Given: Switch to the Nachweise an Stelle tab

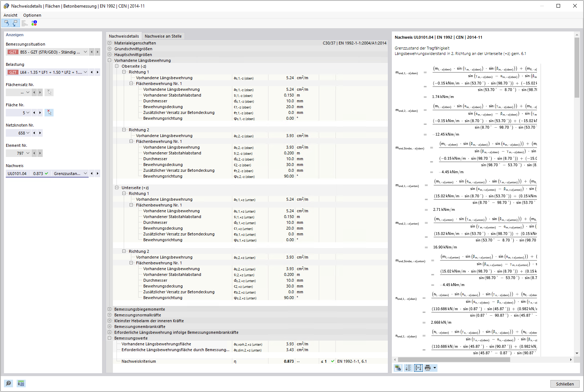Looking at the screenshot, I should pyautogui.click(x=163, y=36).
